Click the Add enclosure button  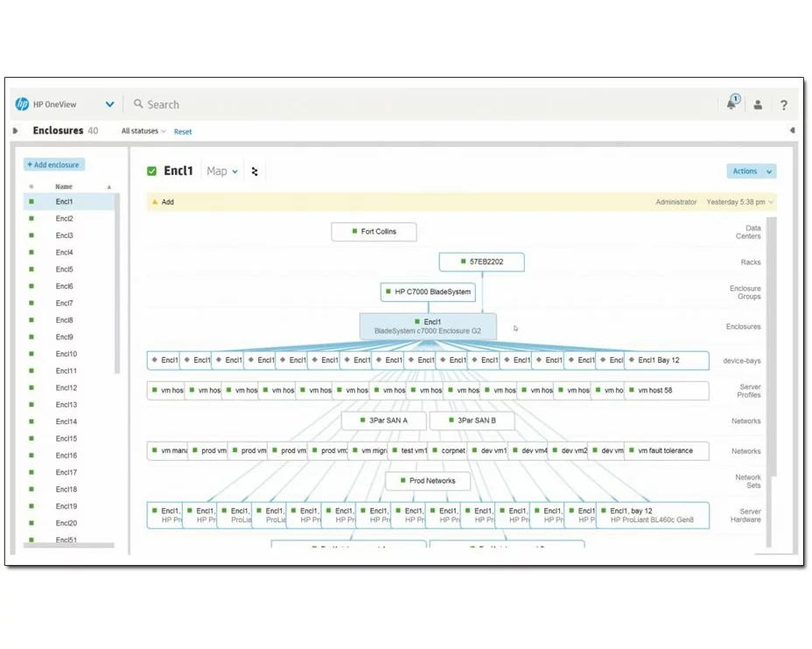(53, 164)
